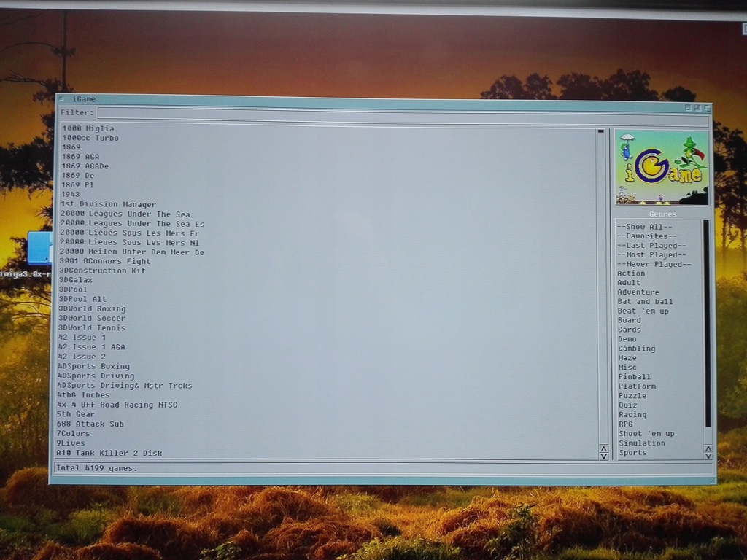747x560 pixels.
Task: Select game 1869 AGA
Action: pos(80,157)
